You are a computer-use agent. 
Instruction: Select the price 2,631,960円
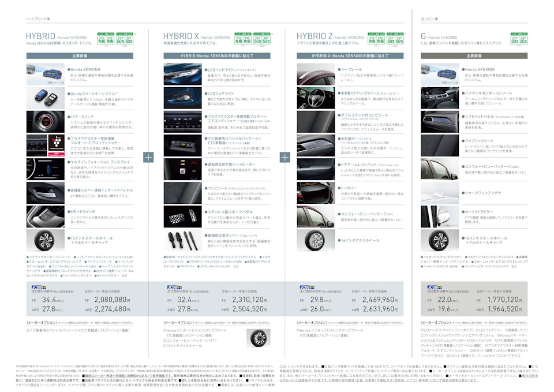point(380,309)
